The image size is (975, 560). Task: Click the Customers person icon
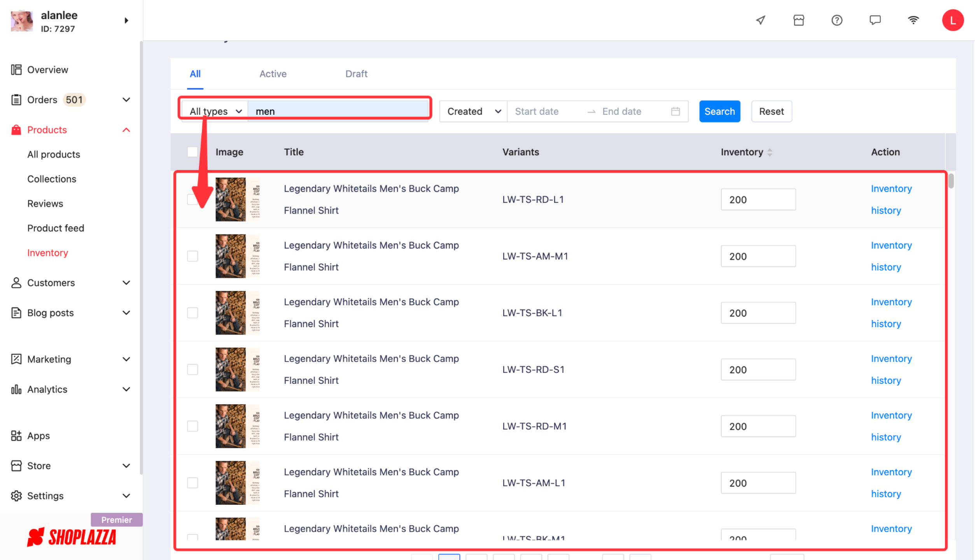16,283
